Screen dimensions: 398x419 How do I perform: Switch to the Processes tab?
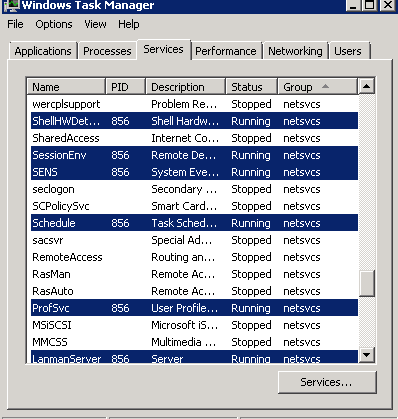point(107,51)
